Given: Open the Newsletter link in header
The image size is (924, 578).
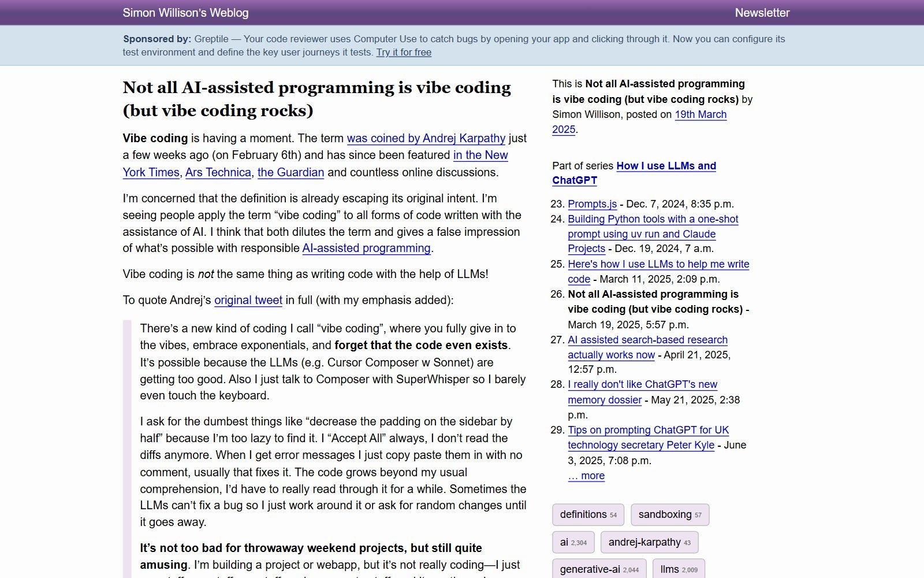Looking at the screenshot, I should [762, 13].
